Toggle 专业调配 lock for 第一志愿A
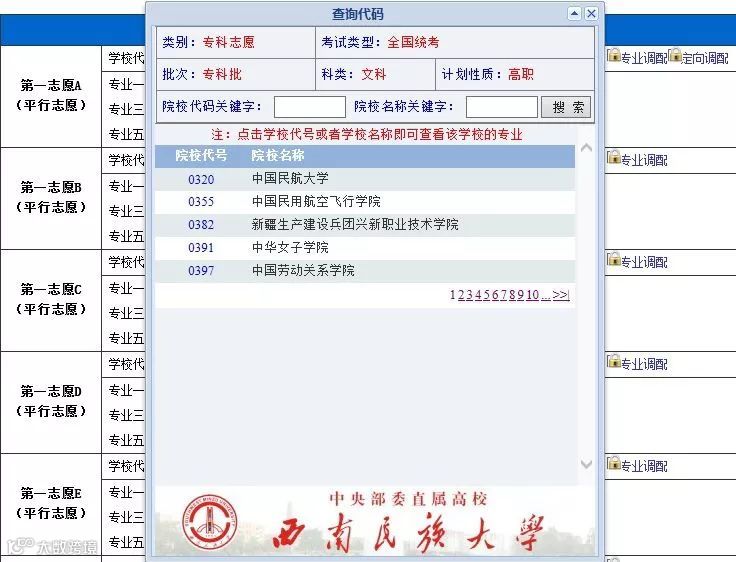736x562 pixels. pos(614,55)
